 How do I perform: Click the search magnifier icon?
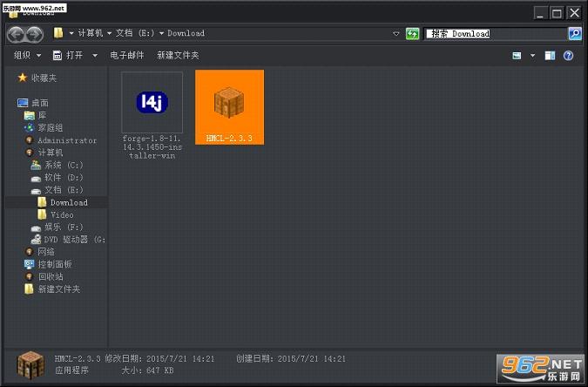(x=575, y=34)
